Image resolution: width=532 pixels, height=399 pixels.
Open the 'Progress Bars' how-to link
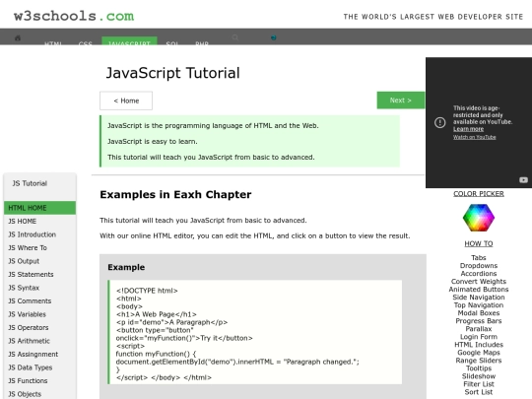tap(479, 321)
